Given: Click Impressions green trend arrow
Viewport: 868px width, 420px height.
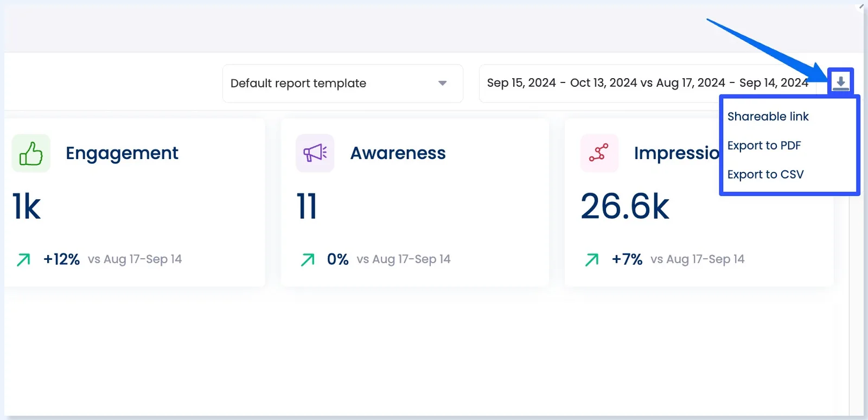Looking at the screenshot, I should click(592, 260).
